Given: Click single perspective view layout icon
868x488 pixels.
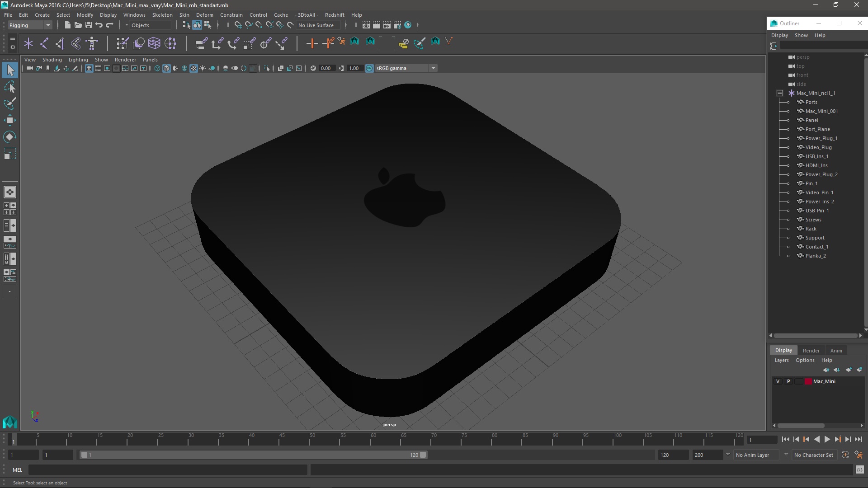Looking at the screenshot, I should [10, 192].
